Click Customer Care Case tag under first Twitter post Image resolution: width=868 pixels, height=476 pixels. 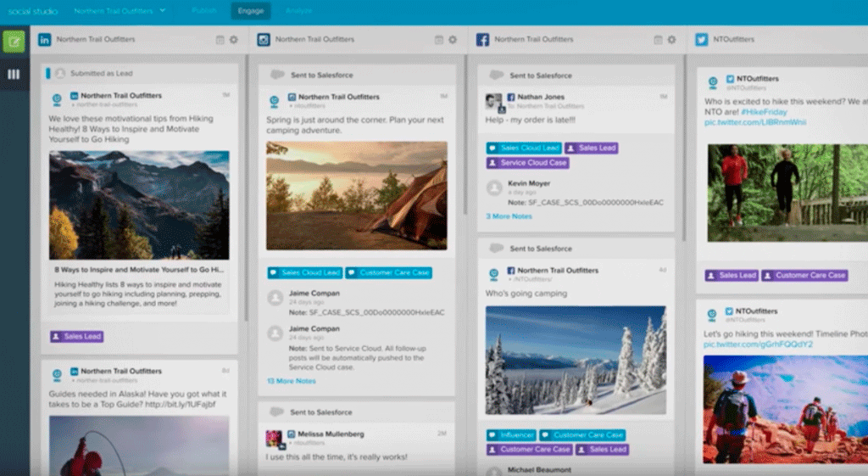point(805,276)
